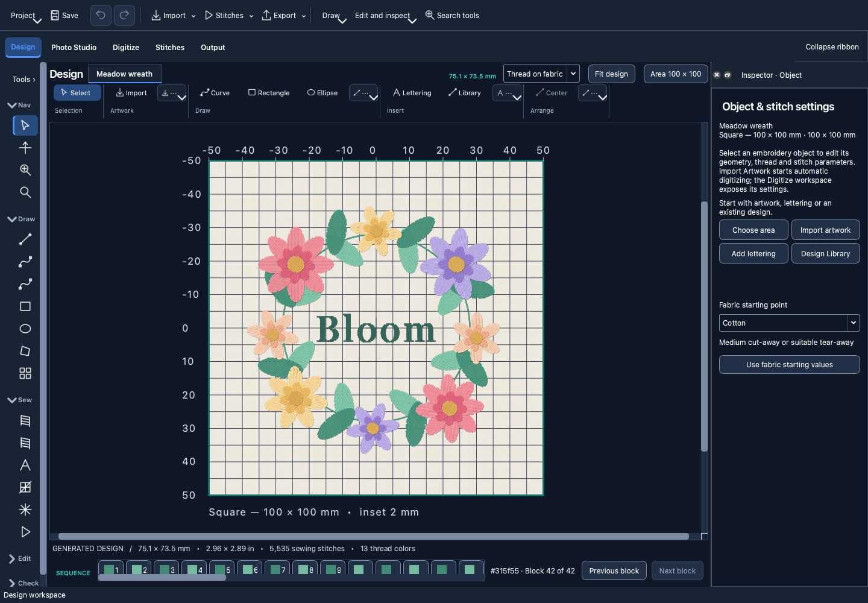Select the rectangle shape tool in the left sidebar

pos(25,306)
